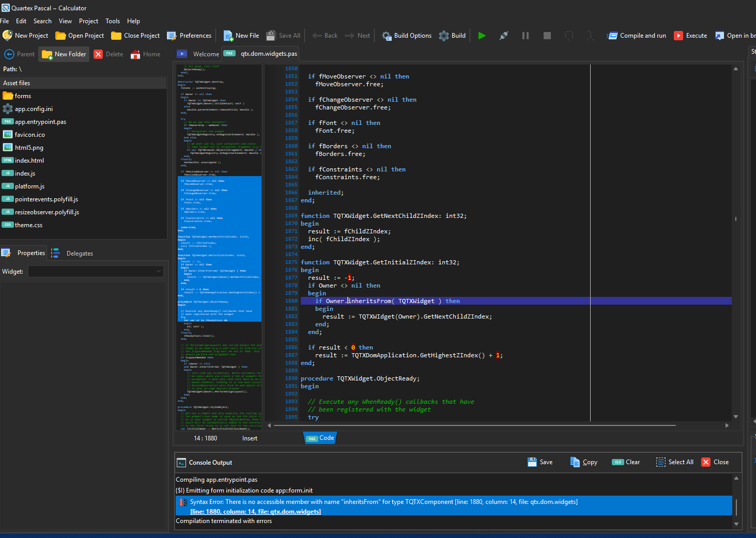Click the error line 1880 link

pyautogui.click(x=255, y=512)
